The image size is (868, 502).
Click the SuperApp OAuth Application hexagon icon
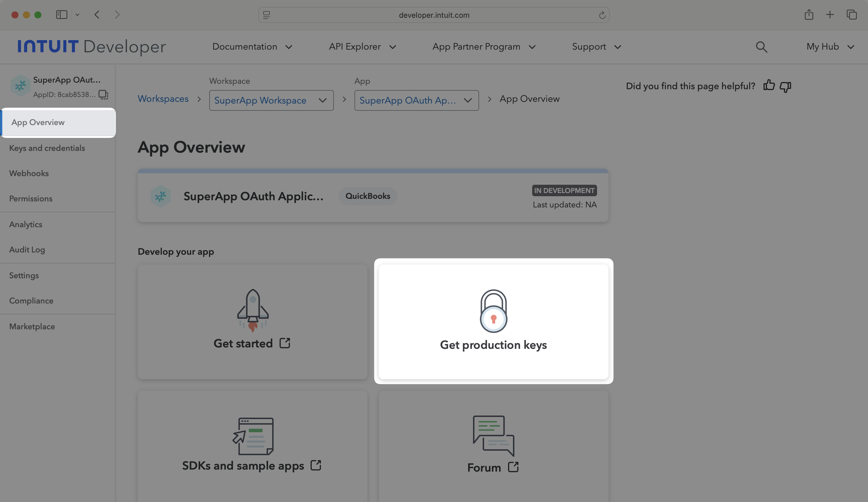coord(160,196)
